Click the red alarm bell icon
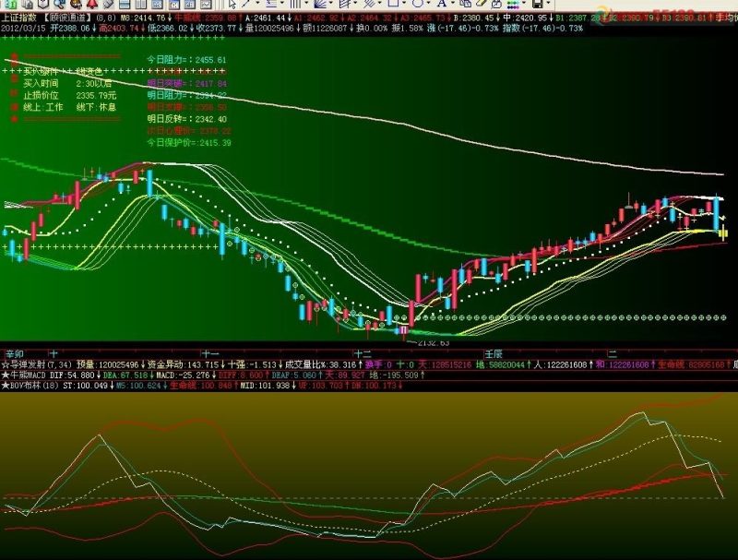This screenshot has width=738, height=560. [x=91, y=4]
